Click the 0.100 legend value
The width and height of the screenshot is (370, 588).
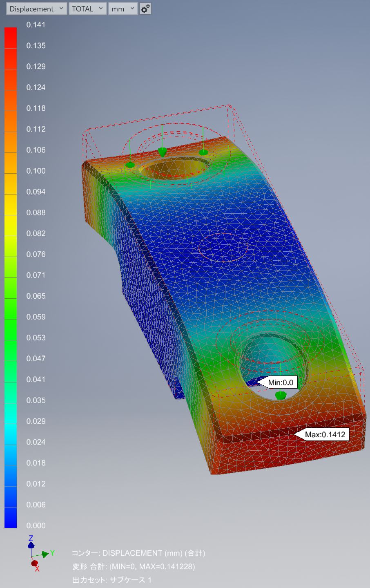coord(36,171)
